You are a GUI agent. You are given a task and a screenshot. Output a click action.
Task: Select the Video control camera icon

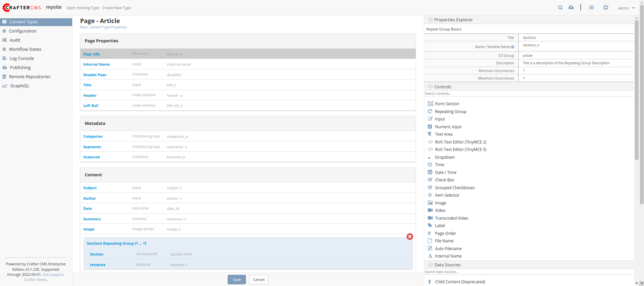click(430, 210)
